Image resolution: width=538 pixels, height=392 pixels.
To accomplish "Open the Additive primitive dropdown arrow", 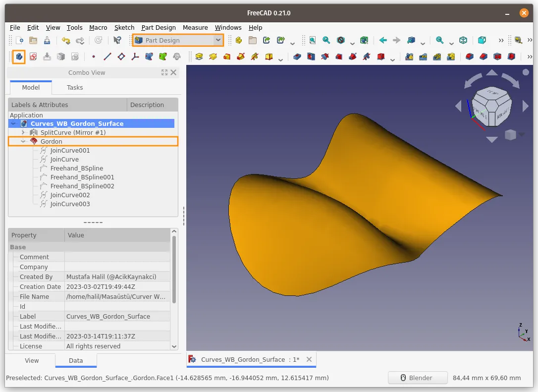I will pos(281,59).
